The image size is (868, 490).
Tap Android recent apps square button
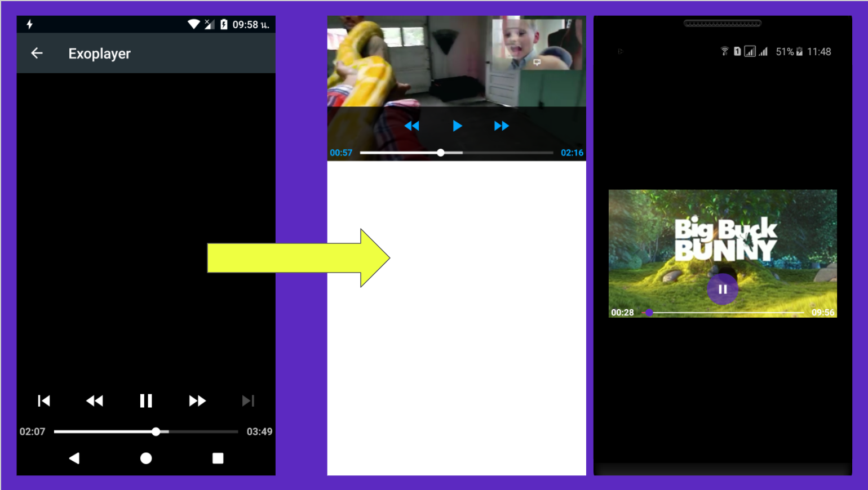218,458
